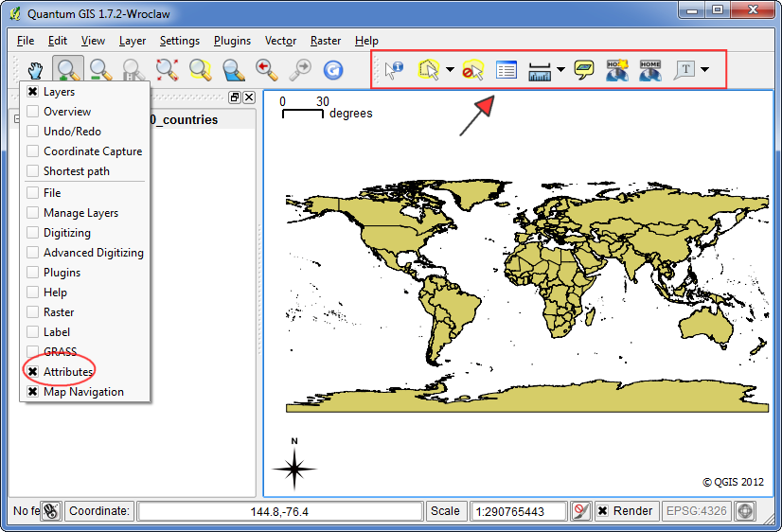Click the Zoom to Layer icon

(x=233, y=70)
